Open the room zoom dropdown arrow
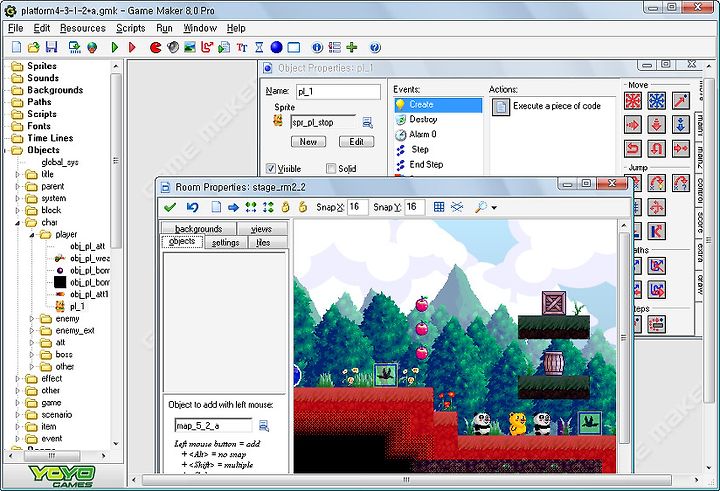This screenshot has height=491, width=720. click(494, 208)
